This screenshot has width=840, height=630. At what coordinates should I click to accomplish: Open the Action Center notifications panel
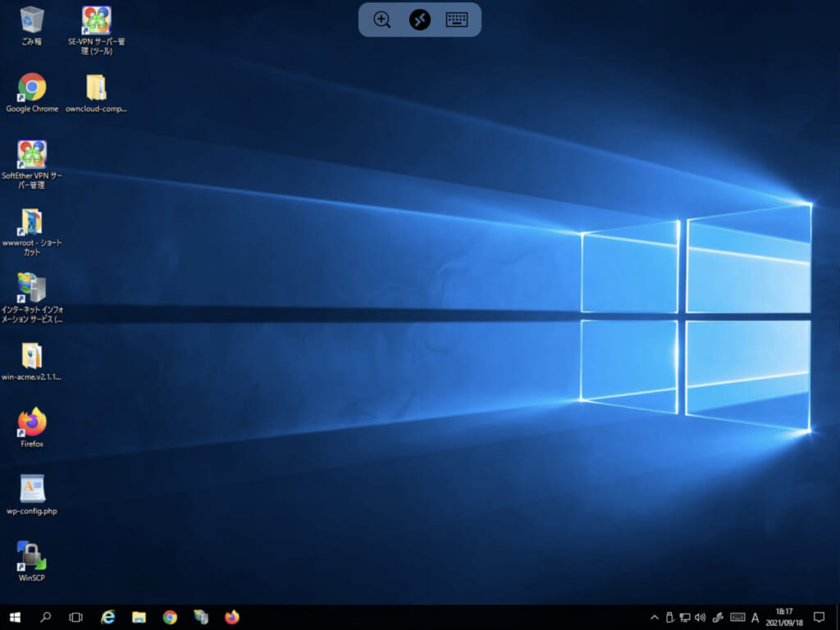click(819, 617)
